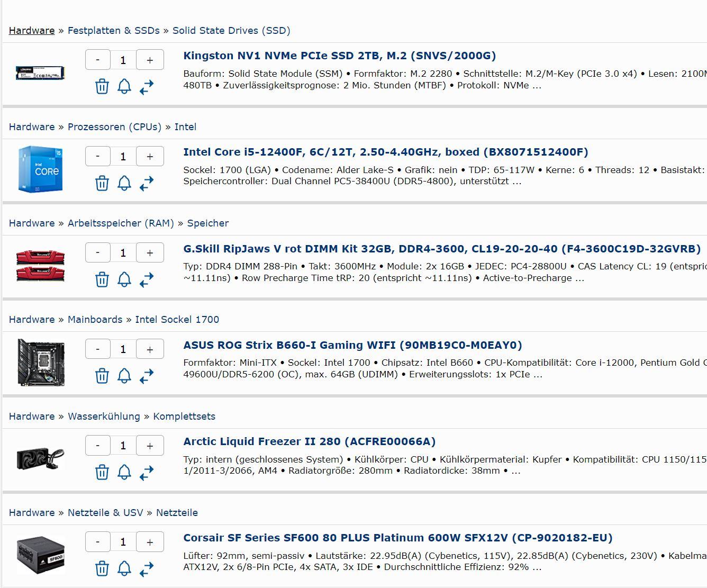Viewport: 707px width, 588px height.
Task: Click minus button for G.Skill RipJaws V
Action: click(98, 252)
